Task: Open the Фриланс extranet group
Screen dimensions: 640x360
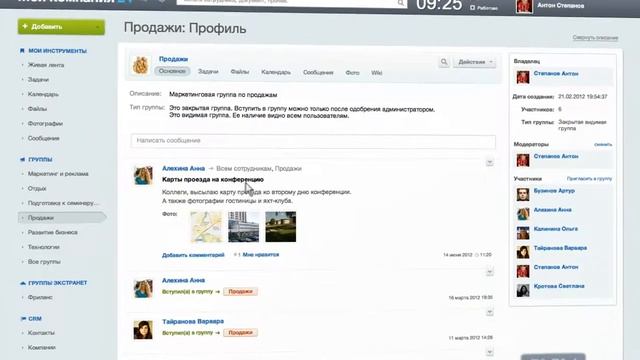Action: click(40, 298)
